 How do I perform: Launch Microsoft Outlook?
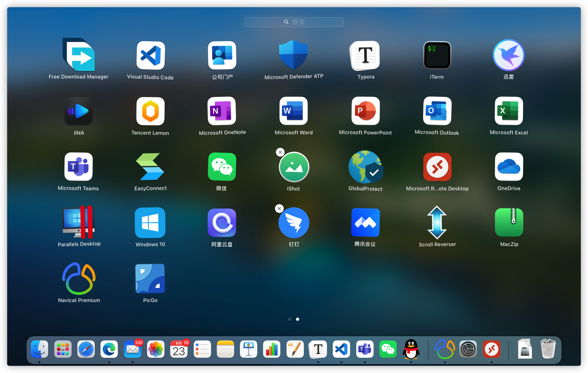click(437, 111)
